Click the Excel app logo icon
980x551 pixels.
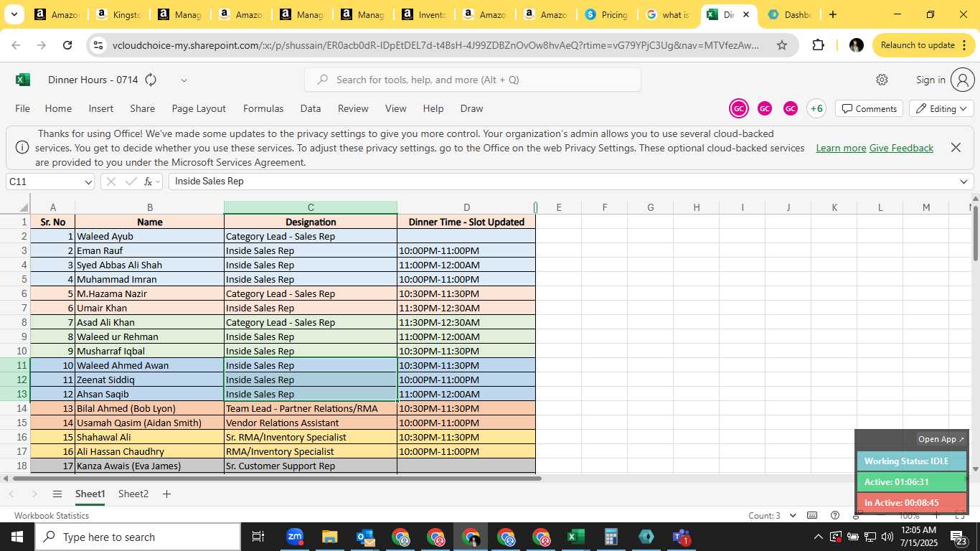click(x=23, y=80)
